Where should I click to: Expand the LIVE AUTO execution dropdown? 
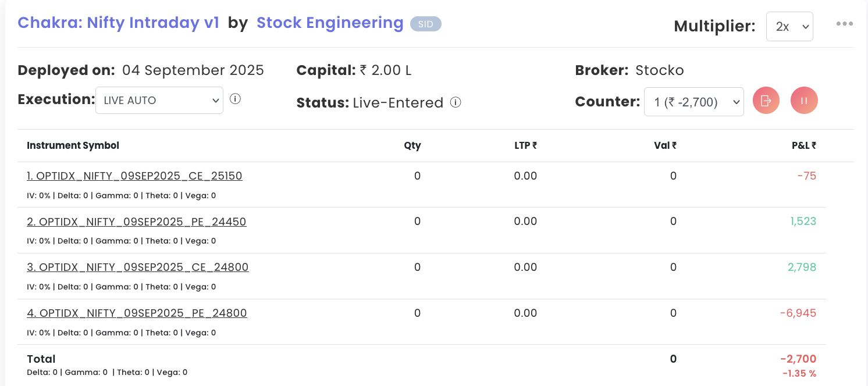pos(159,100)
